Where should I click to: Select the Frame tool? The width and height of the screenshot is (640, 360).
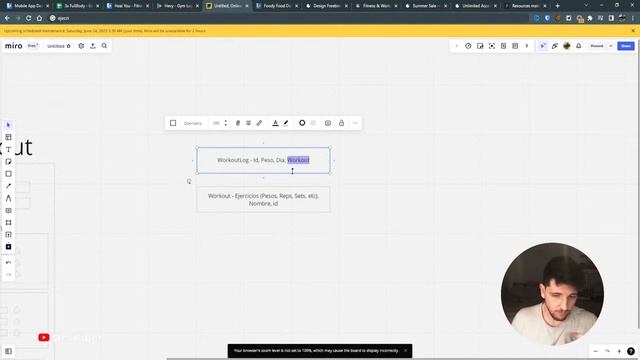[x=8, y=222]
